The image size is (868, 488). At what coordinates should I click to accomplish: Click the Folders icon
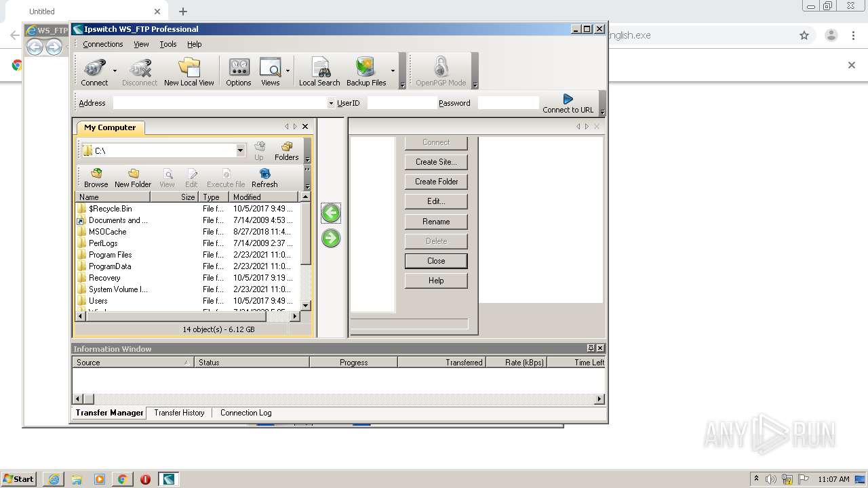286,151
